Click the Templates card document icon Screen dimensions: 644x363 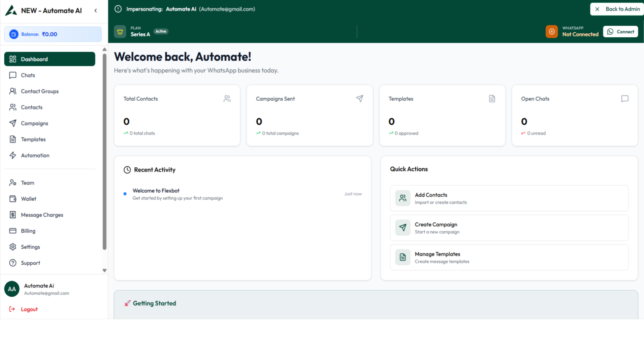[492, 99]
